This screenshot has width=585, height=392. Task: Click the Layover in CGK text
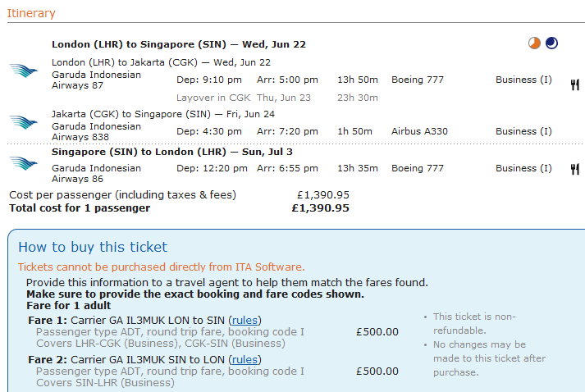click(213, 98)
